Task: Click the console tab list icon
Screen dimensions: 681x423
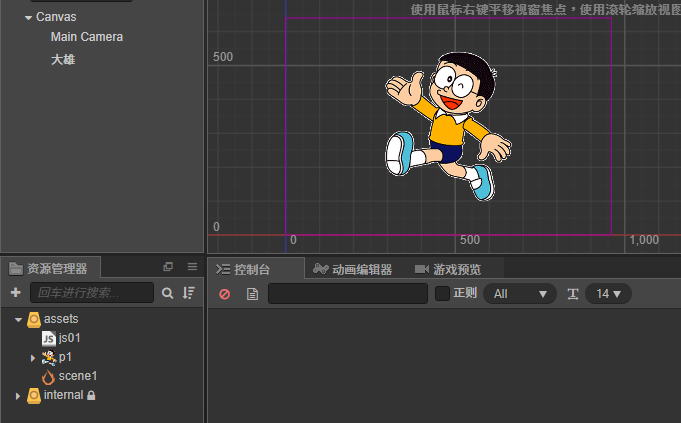Action: pos(223,269)
